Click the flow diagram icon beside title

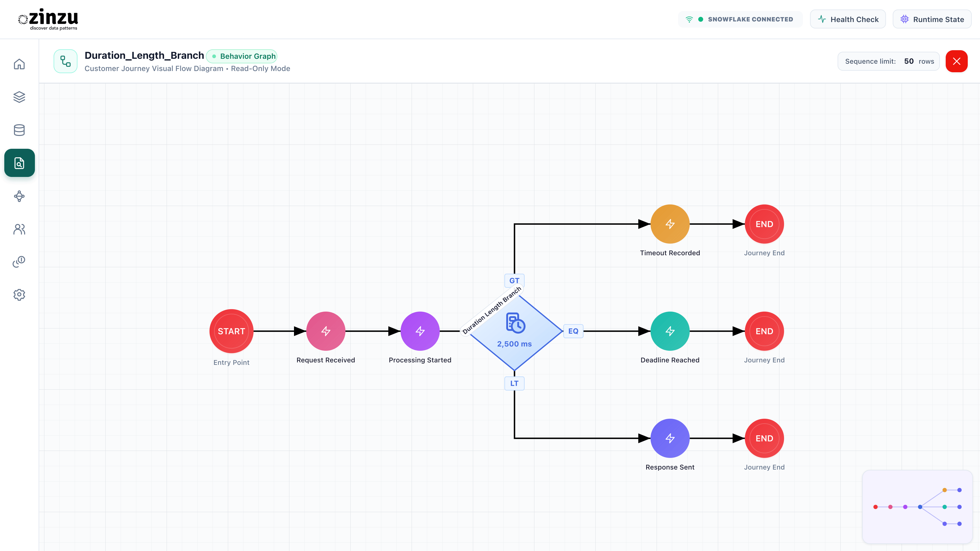click(66, 61)
